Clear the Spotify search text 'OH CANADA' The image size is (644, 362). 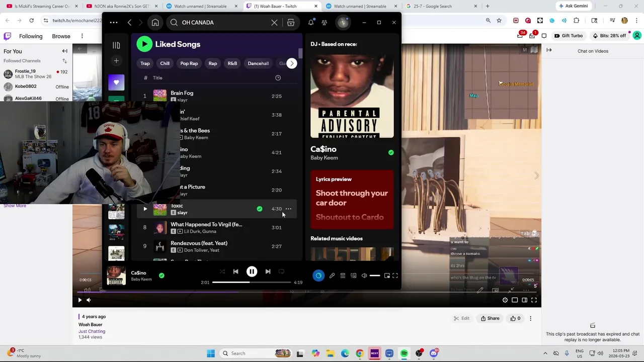(x=274, y=23)
